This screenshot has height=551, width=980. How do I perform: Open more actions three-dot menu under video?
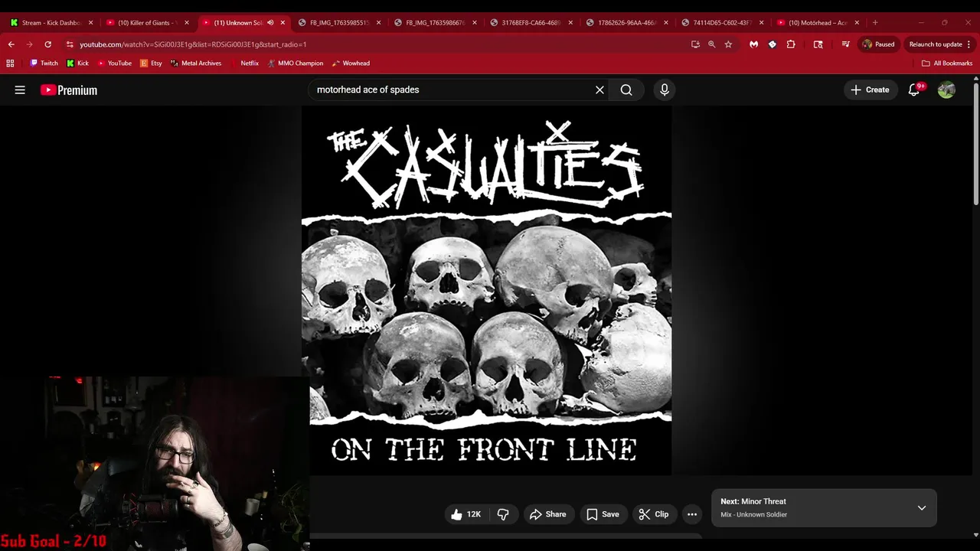tap(692, 514)
